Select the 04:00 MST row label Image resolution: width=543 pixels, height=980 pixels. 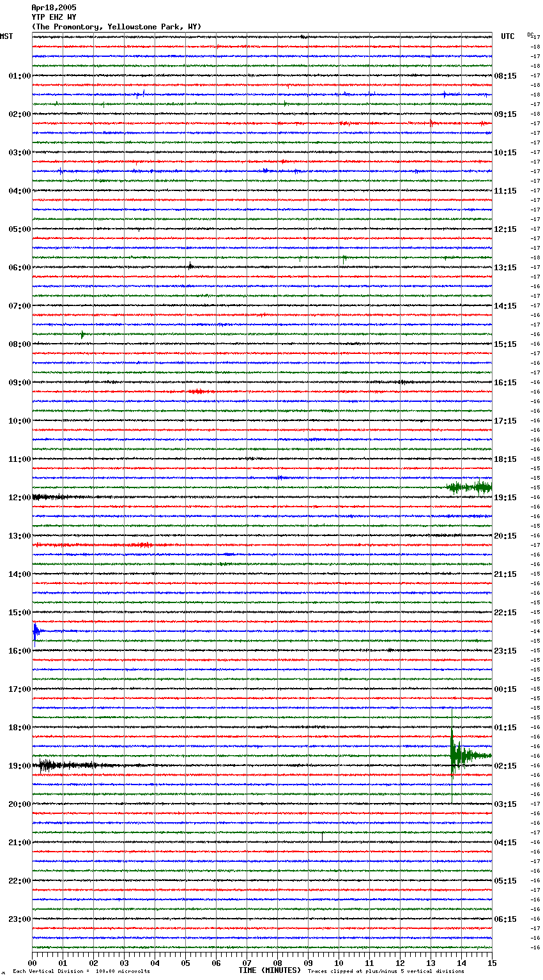point(20,191)
